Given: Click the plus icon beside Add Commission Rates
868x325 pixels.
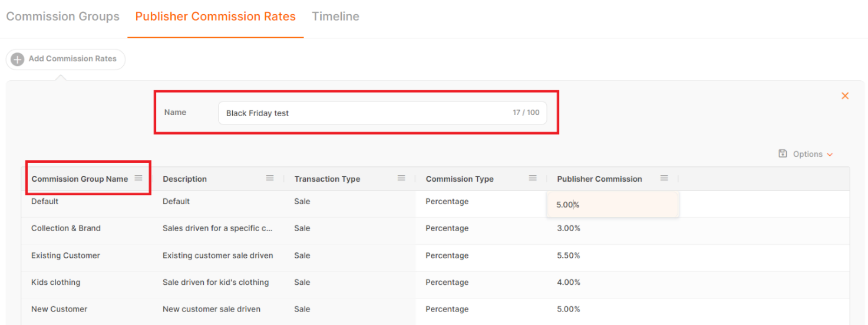Looking at the screenshot, I should coord(18,59).
